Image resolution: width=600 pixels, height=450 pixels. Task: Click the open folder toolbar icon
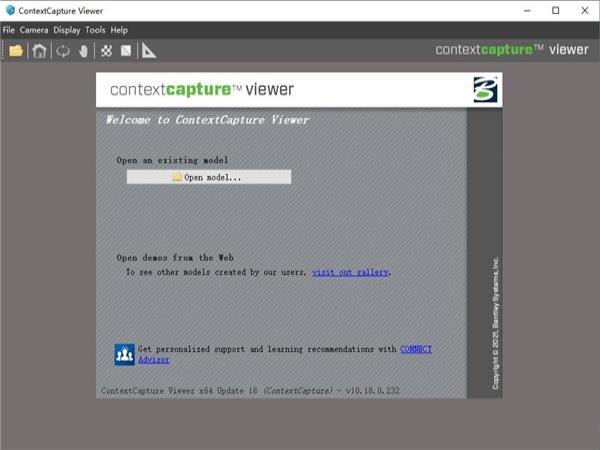(x=16, y=51)
